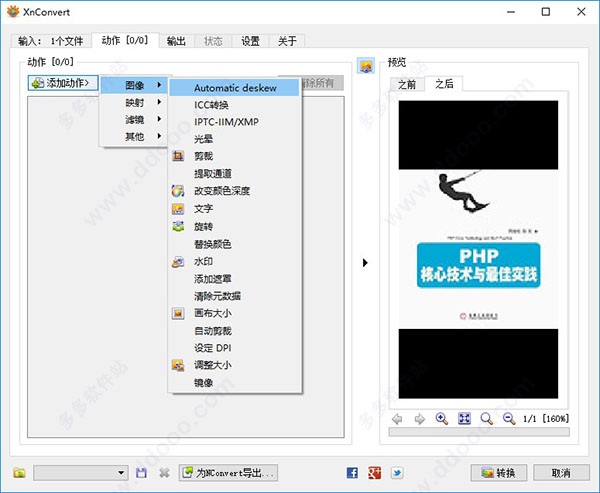Click the partially hidden 移除所有 button
This screenshot has width=600, height=493.
(x=322, y=83)
